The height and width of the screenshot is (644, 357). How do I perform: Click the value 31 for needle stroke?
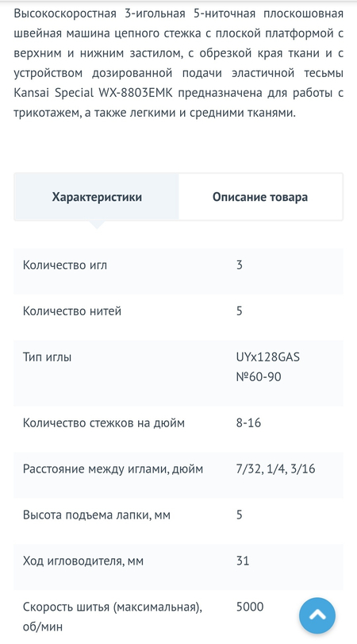pos(243,561)
